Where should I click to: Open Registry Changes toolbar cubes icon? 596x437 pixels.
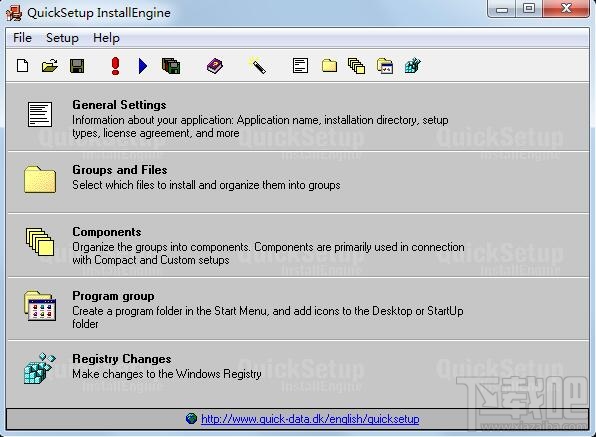pos(413,65)
